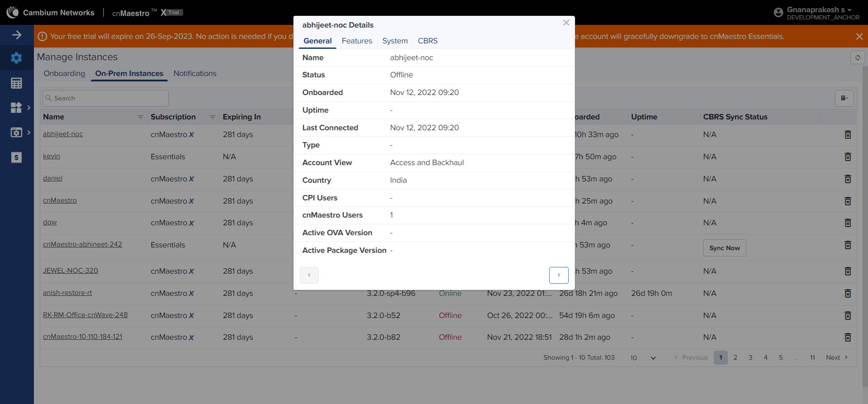Open the Notifications tab
Screen dimensions: 868x404
coord(195,74)
